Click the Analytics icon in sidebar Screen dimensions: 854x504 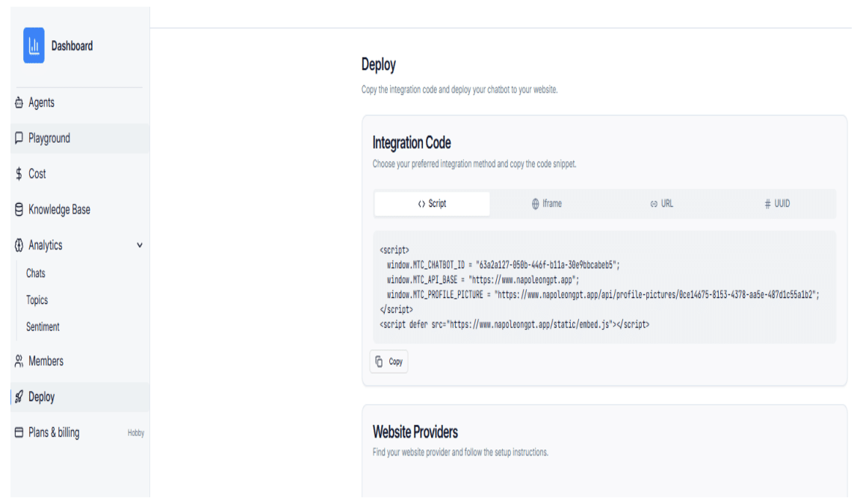click(19, 246)
